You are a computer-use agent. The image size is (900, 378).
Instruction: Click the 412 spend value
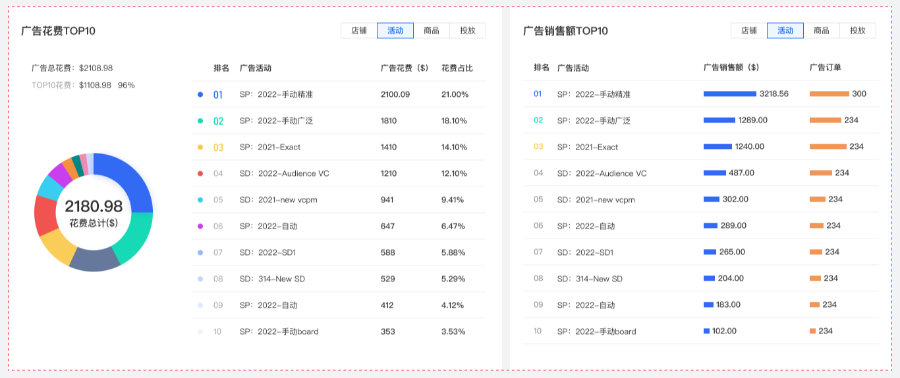click(387, 305)
